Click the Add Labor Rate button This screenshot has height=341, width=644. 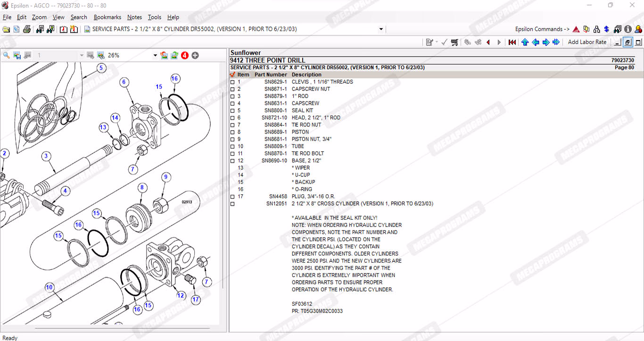click(587, 42)
